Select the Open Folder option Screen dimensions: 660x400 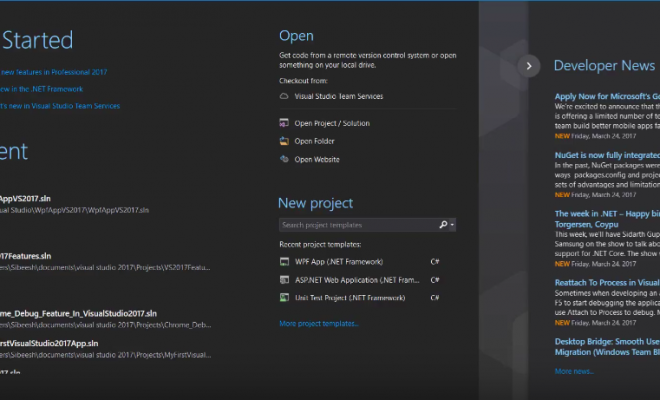click(314, 141)
